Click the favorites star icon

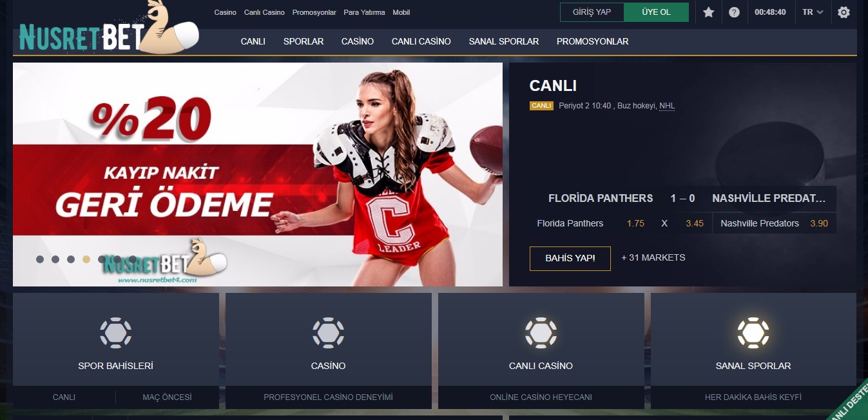[708, 12]
